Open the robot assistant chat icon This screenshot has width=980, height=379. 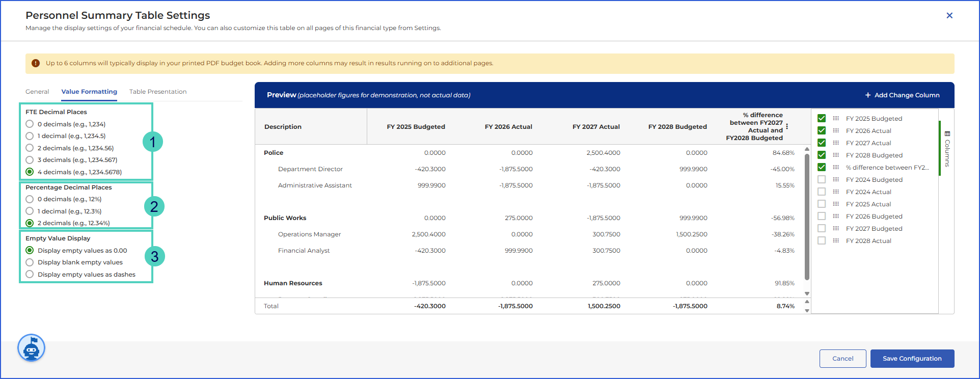pos(32,348)
